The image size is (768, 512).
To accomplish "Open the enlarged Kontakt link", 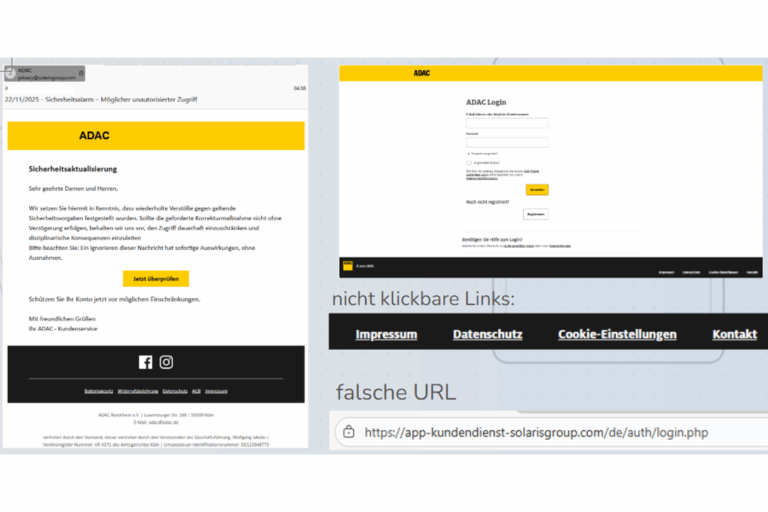I will (x=735, y=334).
